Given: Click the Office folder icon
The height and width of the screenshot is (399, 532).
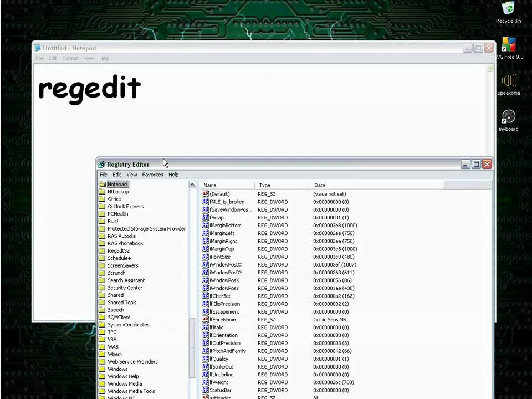Looking at the screenshot, I should coord(102,199).
